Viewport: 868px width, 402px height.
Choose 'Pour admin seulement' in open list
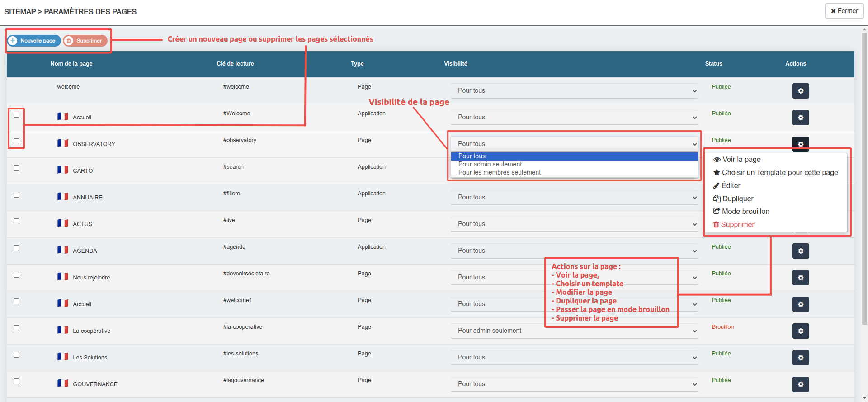coord(490,164)
